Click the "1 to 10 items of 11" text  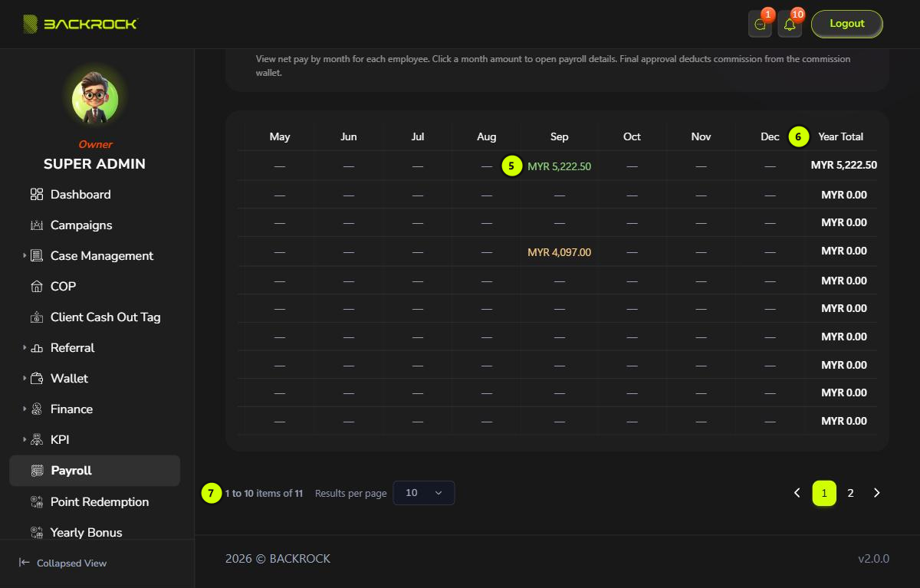click(264, 493)
